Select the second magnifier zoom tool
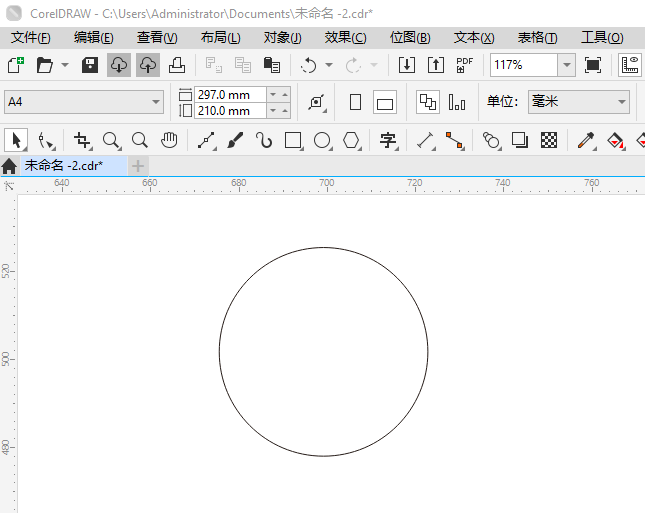Viewport: 645px width, 513px height. (140, 141)
